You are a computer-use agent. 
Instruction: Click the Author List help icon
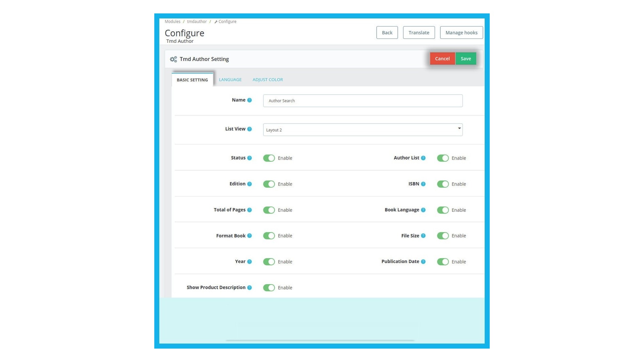click(423, 158)
